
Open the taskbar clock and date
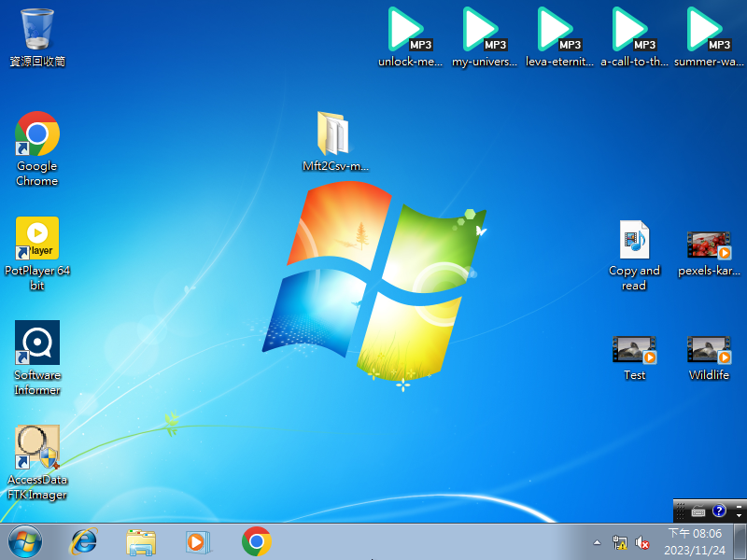(x=695, y=542)
